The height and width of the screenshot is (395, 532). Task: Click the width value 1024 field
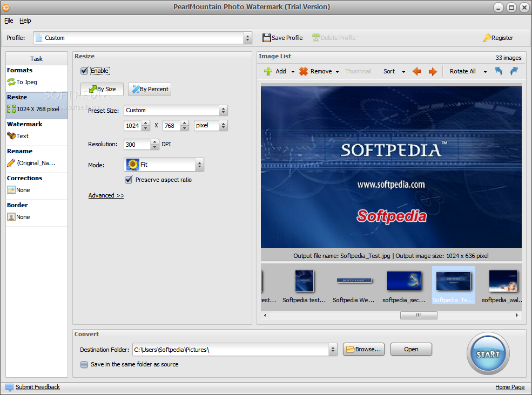coord(133,125)
